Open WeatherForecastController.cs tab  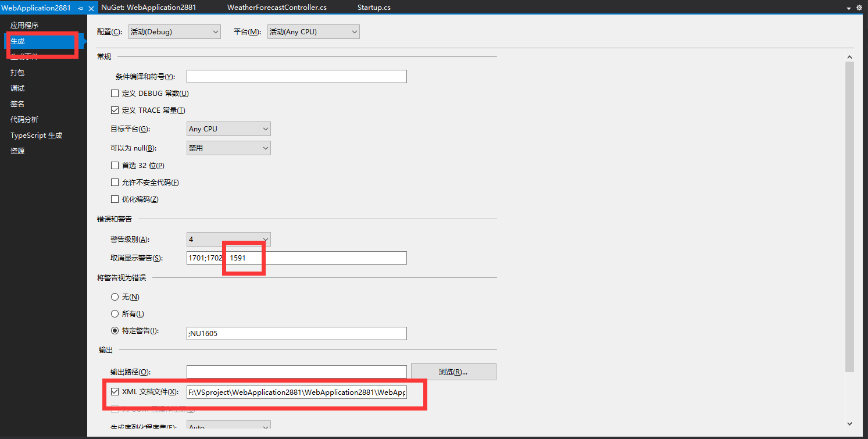point(277,8)
